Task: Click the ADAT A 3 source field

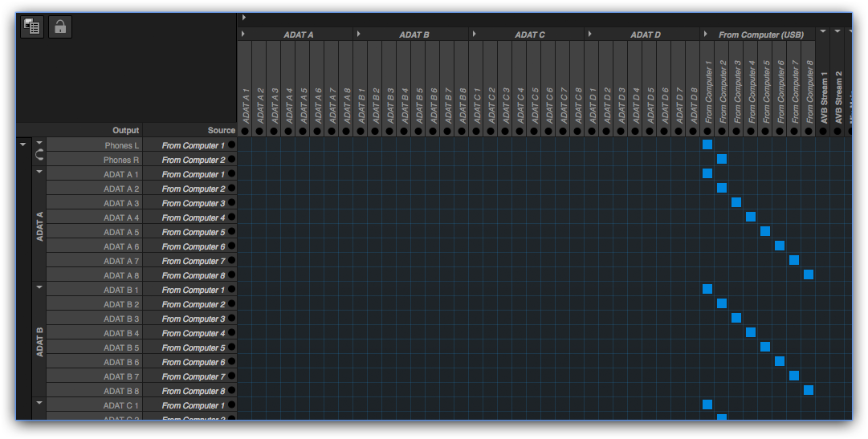Action: [193, 203]
